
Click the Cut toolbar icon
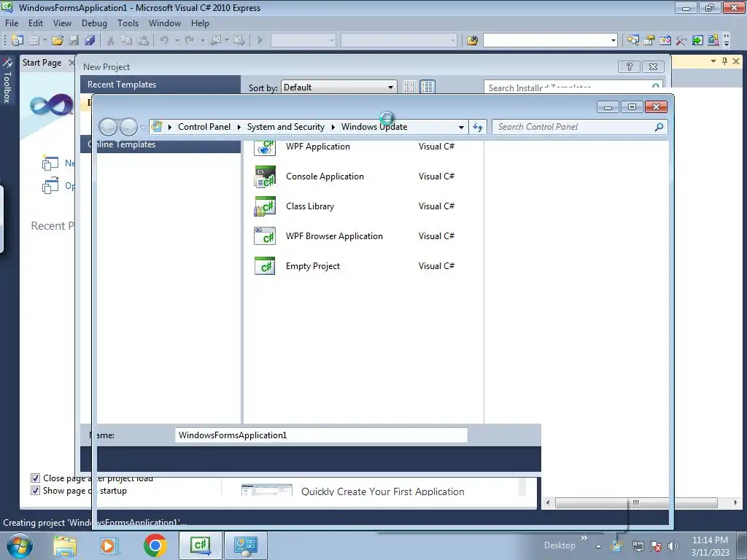click(111, 41)
